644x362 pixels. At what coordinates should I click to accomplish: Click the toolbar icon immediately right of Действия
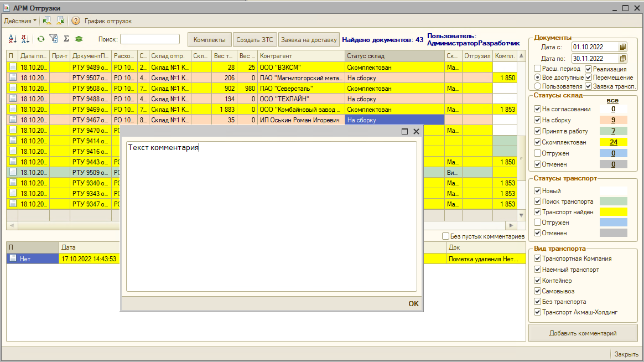pos(47,20)
